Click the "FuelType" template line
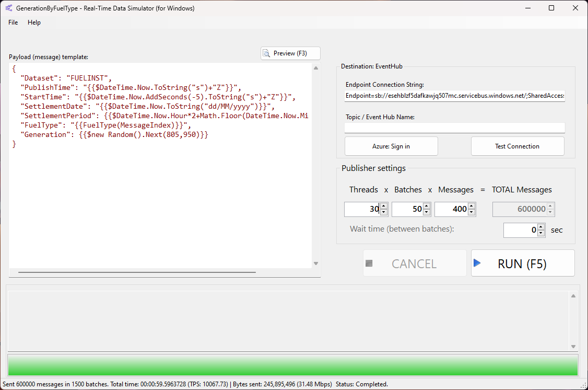This screenshot has height=390, width=588. [x=106, y=125]
